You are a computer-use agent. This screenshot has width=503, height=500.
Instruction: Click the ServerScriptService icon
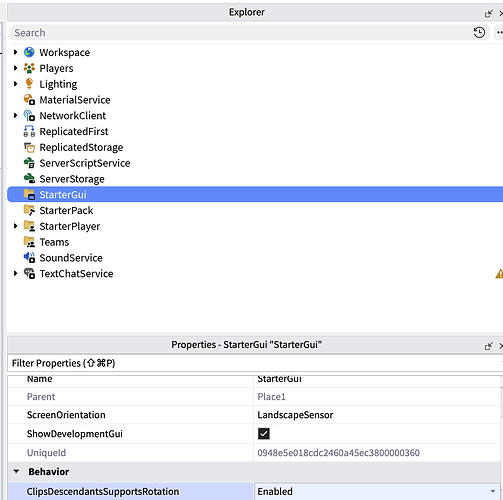coord(29,163)
